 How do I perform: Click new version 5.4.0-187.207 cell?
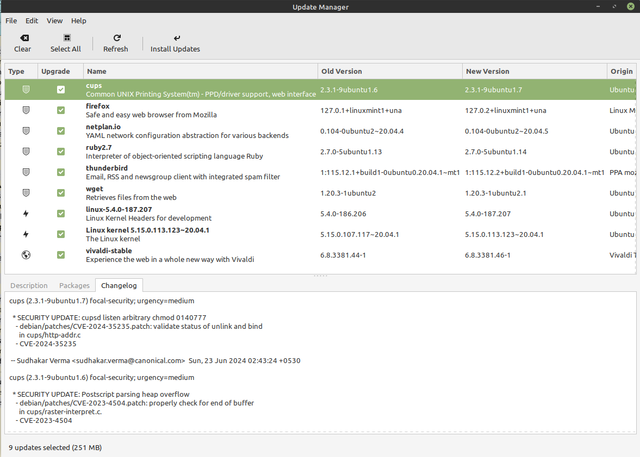(x=487, y=214)
